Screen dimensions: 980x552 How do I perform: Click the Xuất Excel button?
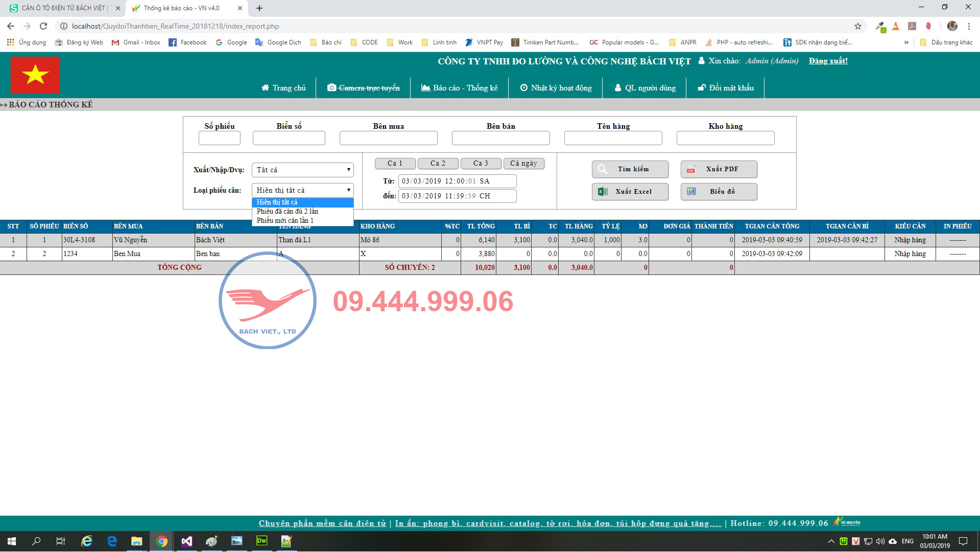[x=630, y=192]
